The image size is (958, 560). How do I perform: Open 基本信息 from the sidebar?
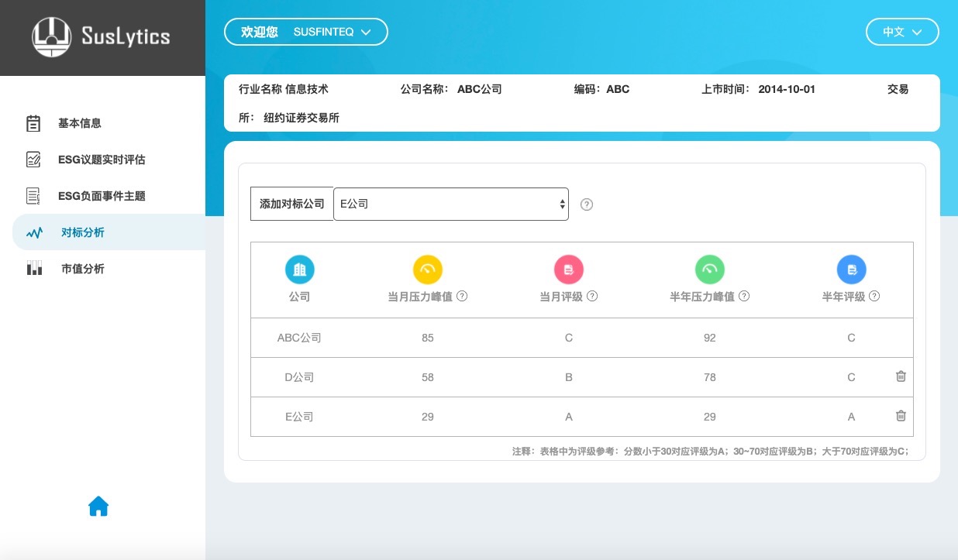point(79,123)
